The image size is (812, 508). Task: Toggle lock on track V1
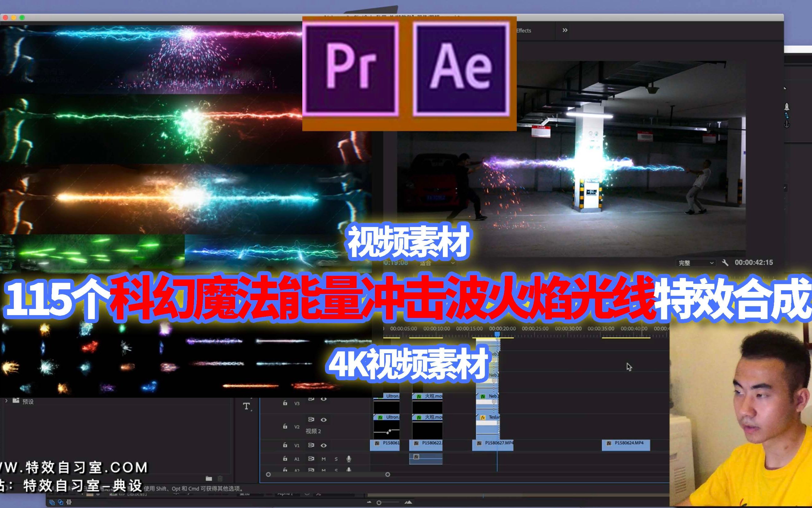click(x=285, y=445)
